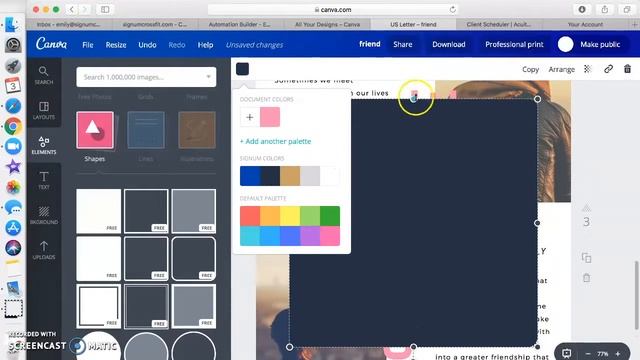The height and width of the screenshot is (360, 640).
Task: Move the page up with the arrow above 3
Action: (587, 208)
